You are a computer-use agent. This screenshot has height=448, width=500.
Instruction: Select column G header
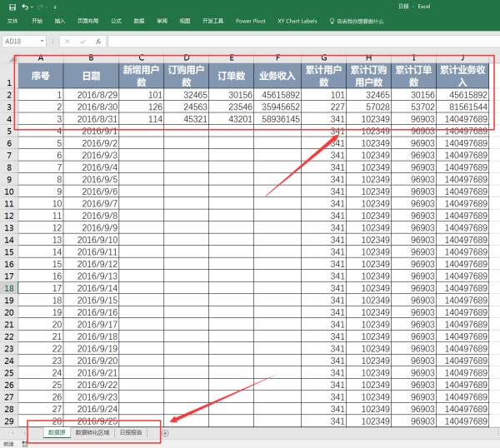(323, 57)
